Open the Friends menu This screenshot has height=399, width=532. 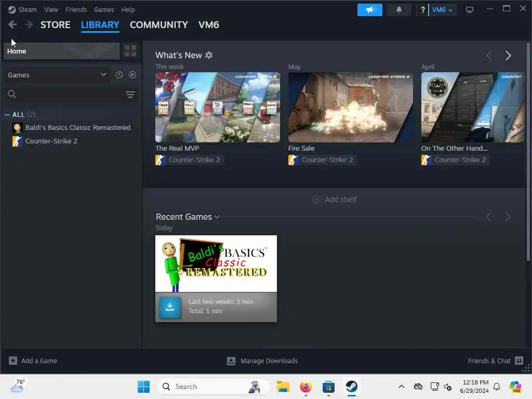tap(76, 9)
